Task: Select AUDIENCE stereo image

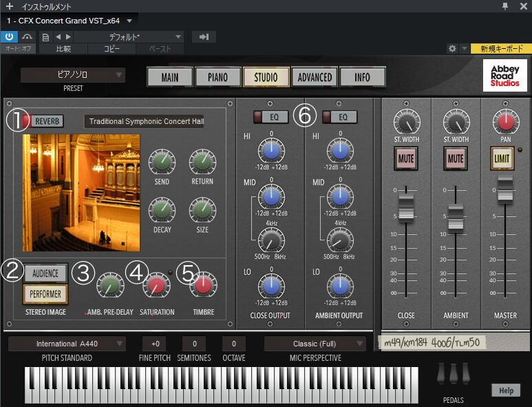Action: (x=45, y=273)
